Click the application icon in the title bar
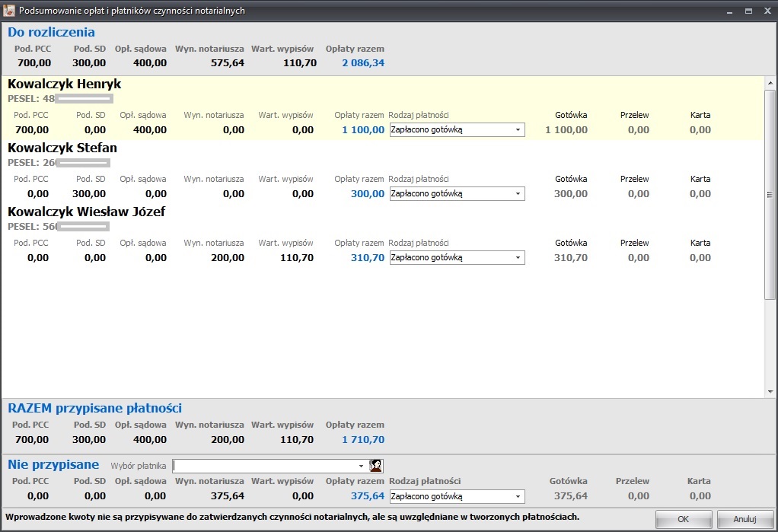Viewport: 778px width, 532px height. 9,11
